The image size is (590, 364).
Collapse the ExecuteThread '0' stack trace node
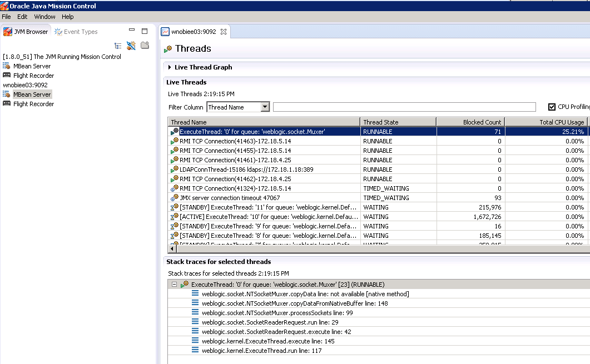[x=174, y=285]
